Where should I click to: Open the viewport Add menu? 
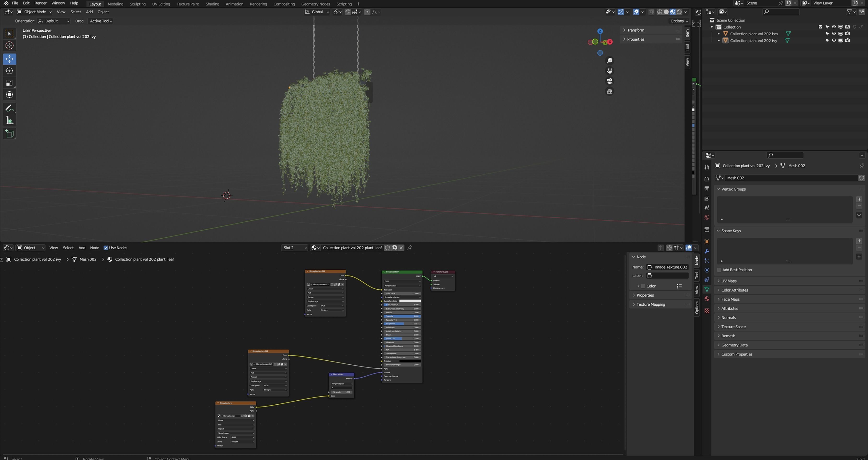tap(89, 12)
